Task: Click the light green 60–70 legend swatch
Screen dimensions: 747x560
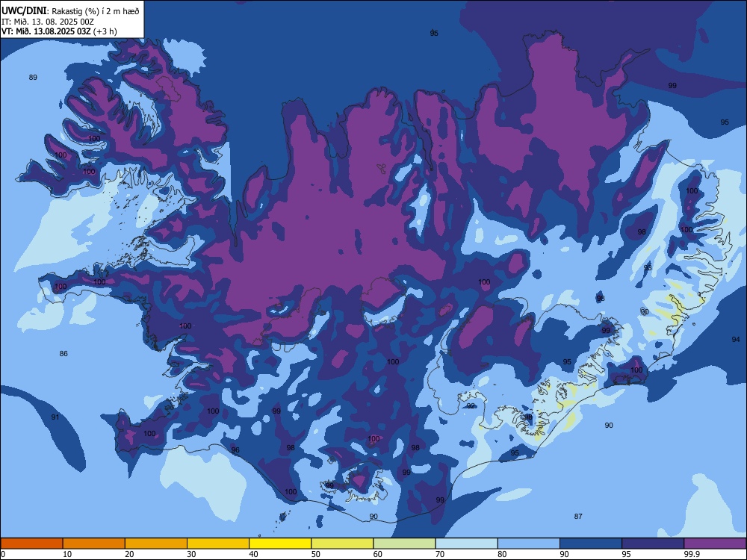Action: pyautogui.click(x=404, y=544)
